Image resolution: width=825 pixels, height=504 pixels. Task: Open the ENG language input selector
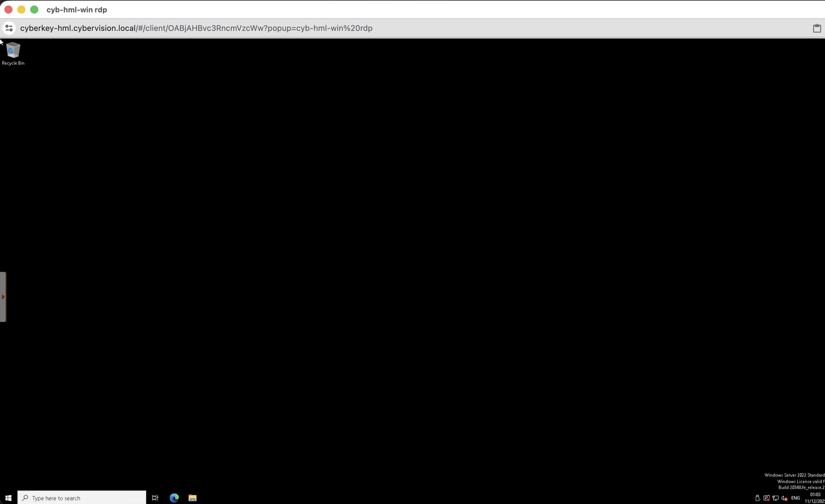pos(796,498)
